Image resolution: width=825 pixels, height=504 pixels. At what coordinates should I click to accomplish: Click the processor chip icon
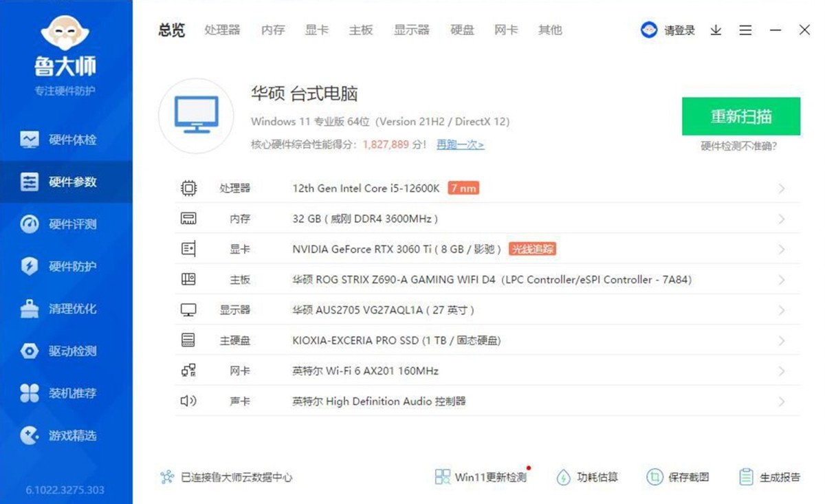(188, 188)
